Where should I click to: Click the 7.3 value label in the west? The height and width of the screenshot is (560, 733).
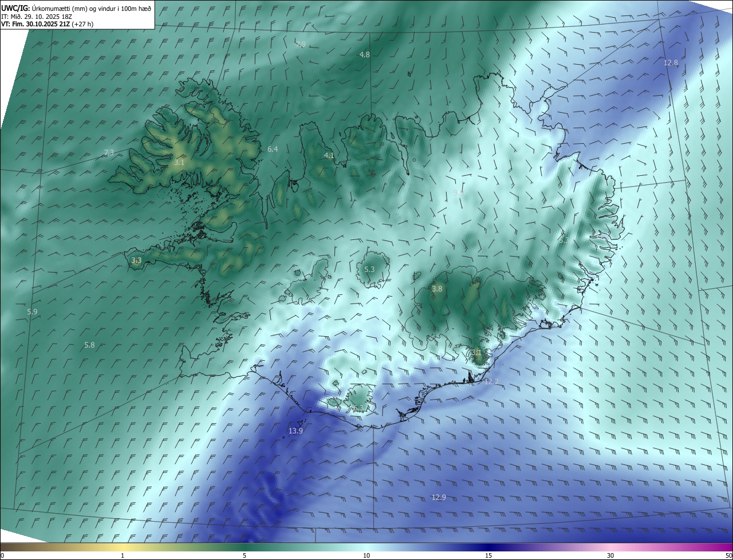tap(108, 152)
